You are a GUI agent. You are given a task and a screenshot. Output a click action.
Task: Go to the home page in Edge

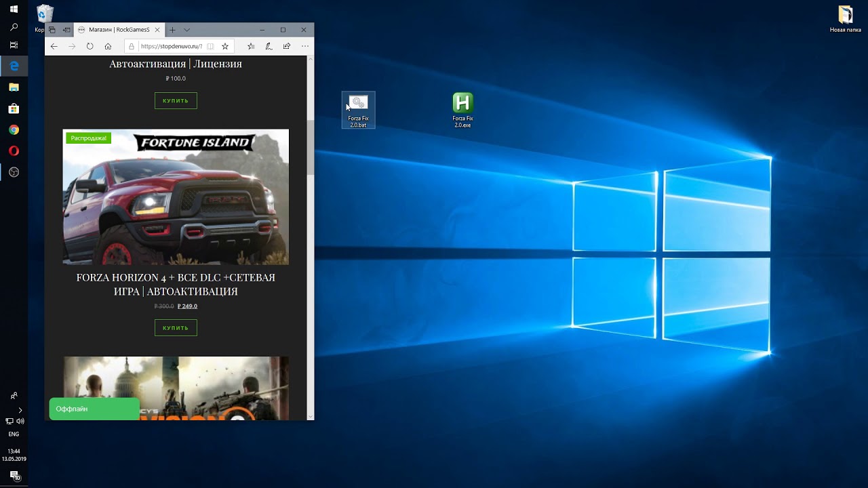[x=108, y=46]
